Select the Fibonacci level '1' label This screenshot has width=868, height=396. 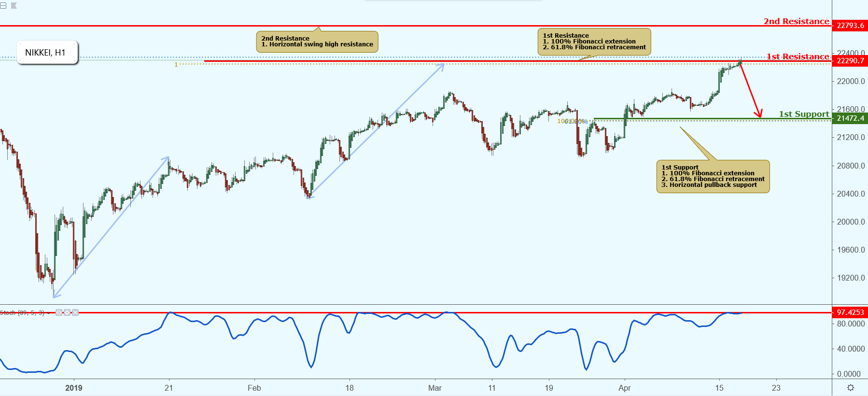pyautogui.click(x=176, y=64)
